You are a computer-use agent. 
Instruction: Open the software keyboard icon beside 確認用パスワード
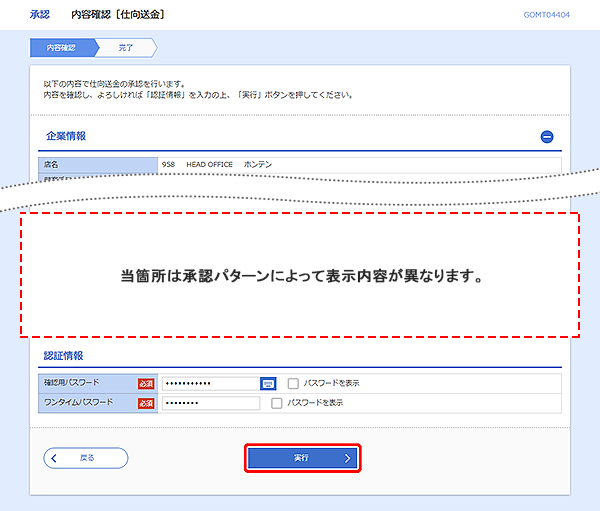click(268, 383)
